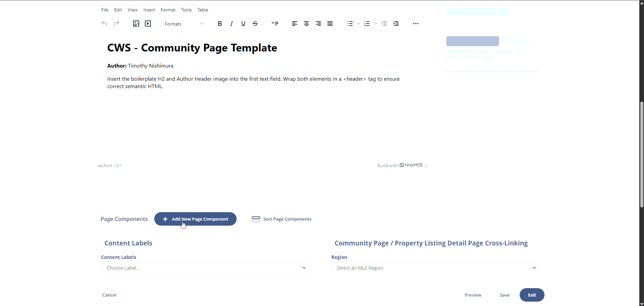Open the Insert menu
Viewport: 644px width, 306px height.
(x=149, y=10)
